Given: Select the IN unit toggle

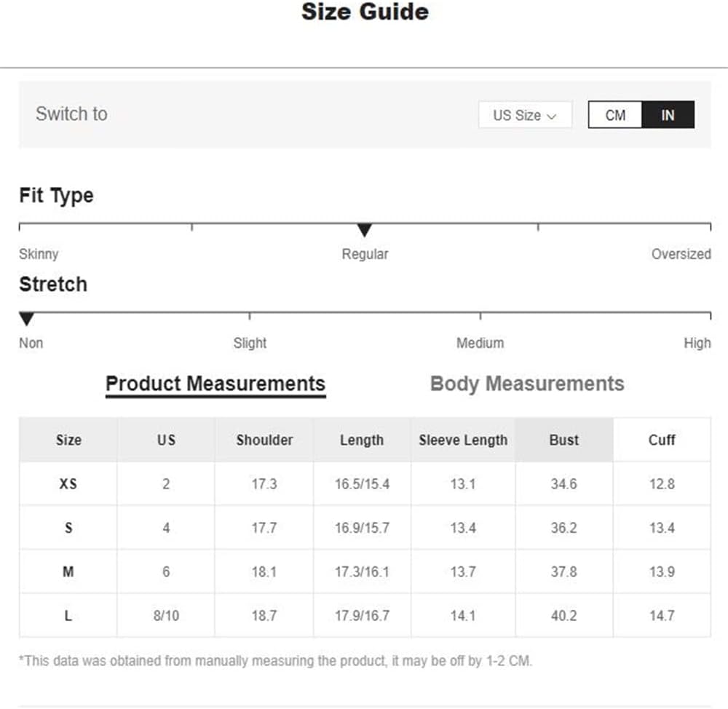Looking at the screenshot, I should point(668,115).
